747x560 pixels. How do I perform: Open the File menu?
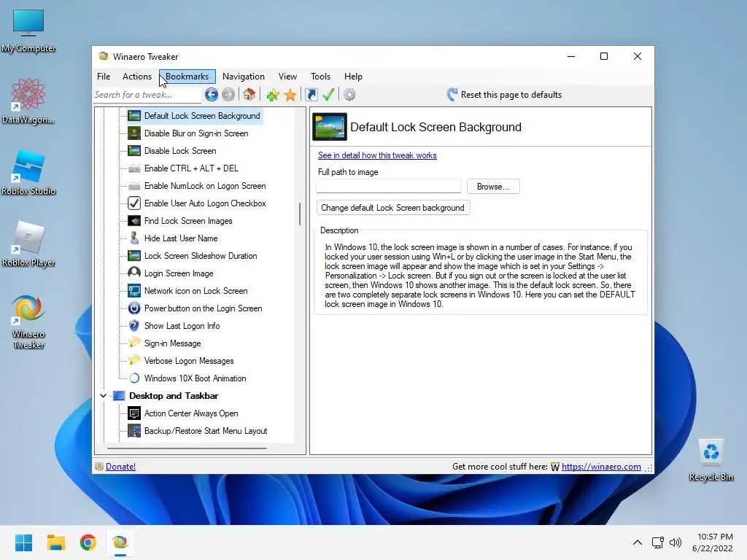(104, 77)
